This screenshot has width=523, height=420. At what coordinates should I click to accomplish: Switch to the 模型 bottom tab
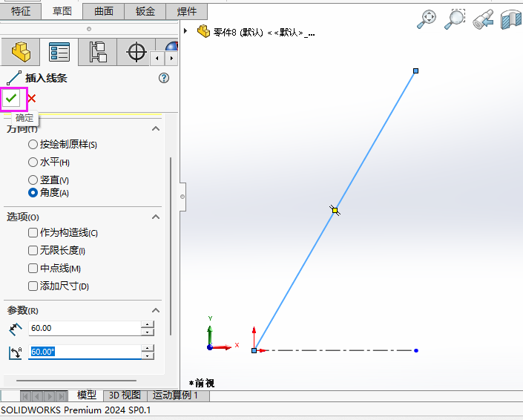pos(86,396)
